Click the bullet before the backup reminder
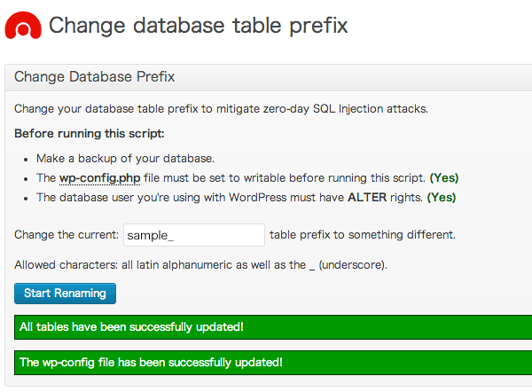The width and height of the screenshot is (532, 392). pyautogui.click(x=26, y=160)
